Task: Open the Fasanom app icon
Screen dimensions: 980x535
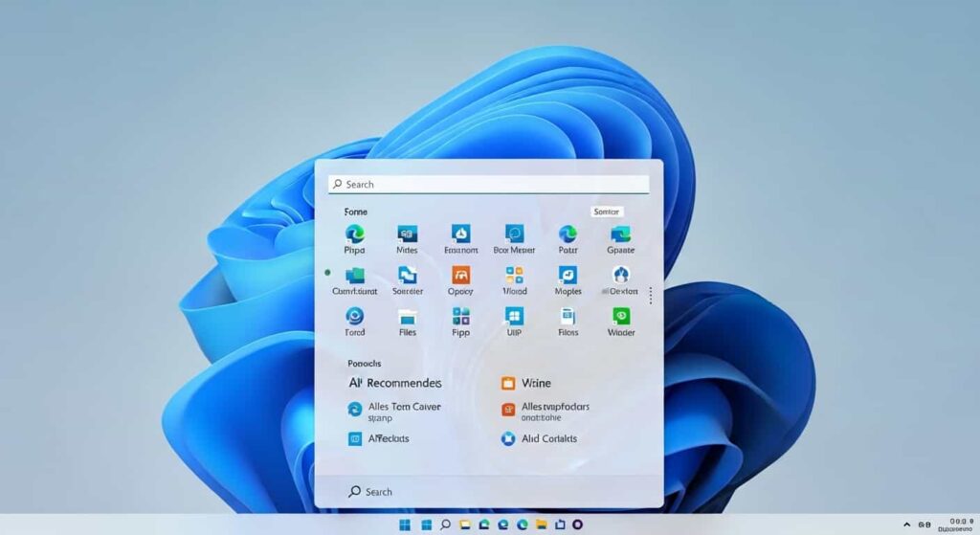Action: [460, 234]
